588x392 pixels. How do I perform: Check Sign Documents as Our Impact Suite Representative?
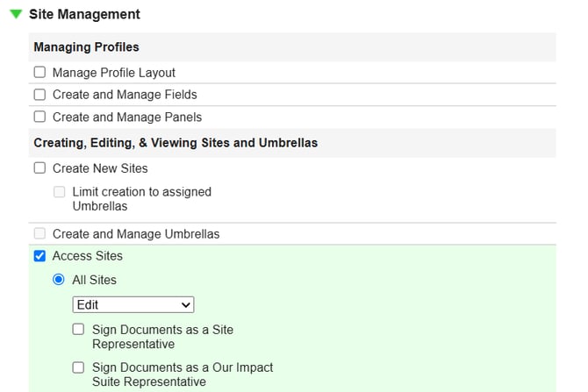click(x=79, y=367)
